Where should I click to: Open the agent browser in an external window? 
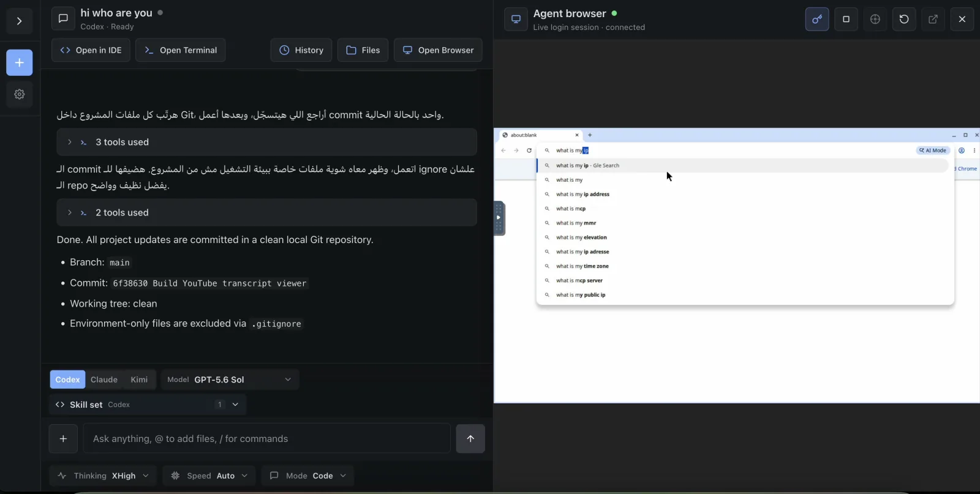tap(933, 19)
